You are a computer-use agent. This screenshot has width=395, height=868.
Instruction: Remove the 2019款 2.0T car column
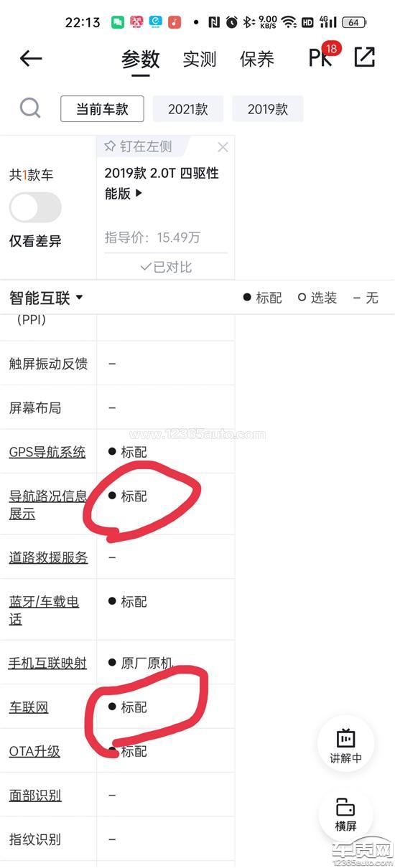click(223, 147)
